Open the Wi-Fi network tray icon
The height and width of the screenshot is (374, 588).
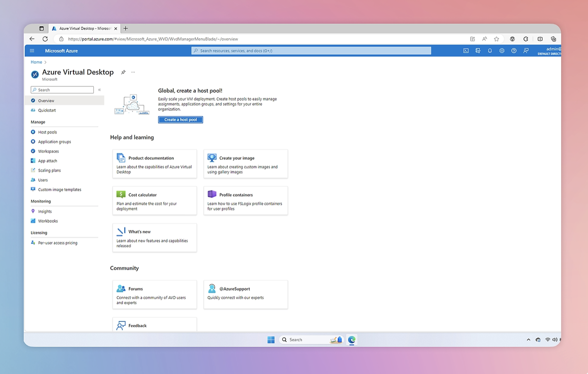(547, 340)
